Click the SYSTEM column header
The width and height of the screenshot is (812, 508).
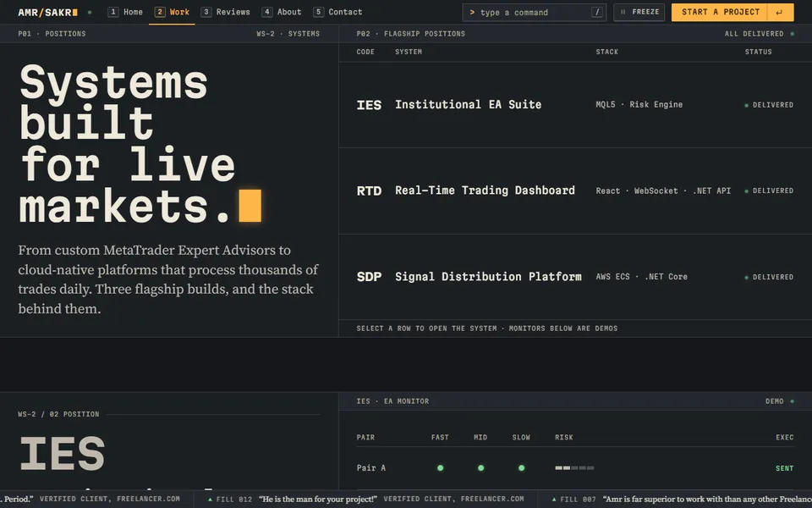[x=408, y=52]
